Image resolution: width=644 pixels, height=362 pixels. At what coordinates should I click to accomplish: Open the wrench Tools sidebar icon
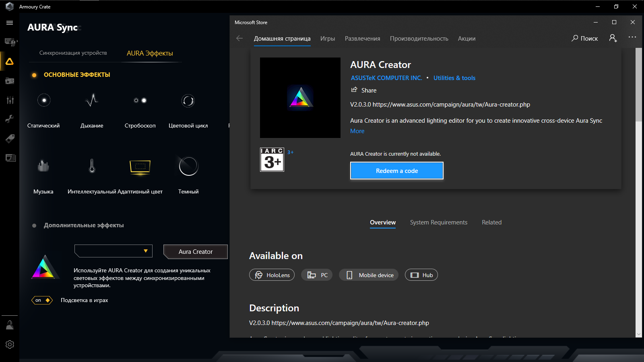pos(10,119)
